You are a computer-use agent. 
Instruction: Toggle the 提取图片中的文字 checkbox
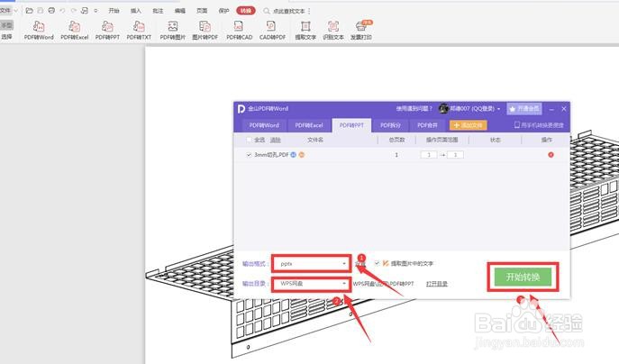coord(377,263)
